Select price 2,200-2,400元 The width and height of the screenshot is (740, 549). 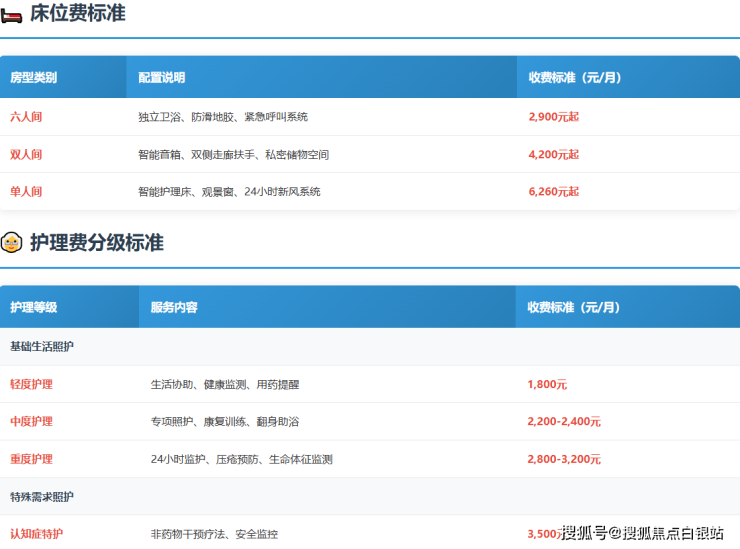pos(564,422)
